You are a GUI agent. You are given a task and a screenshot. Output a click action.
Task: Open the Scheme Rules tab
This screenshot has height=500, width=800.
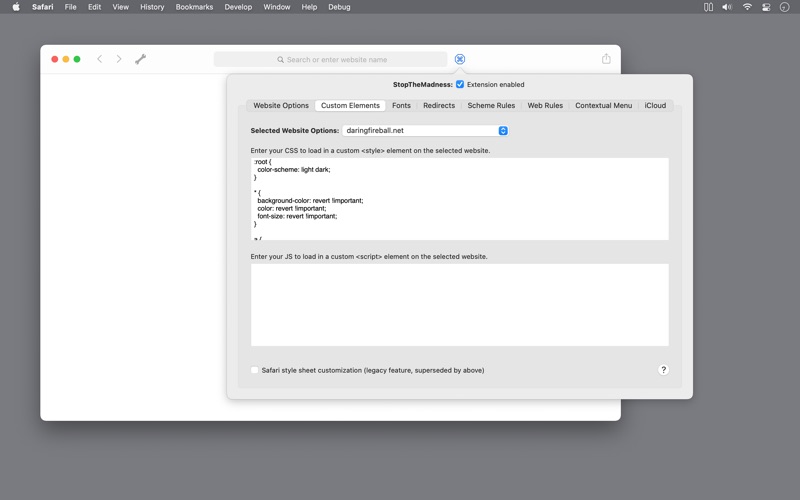tap(491, 106)
